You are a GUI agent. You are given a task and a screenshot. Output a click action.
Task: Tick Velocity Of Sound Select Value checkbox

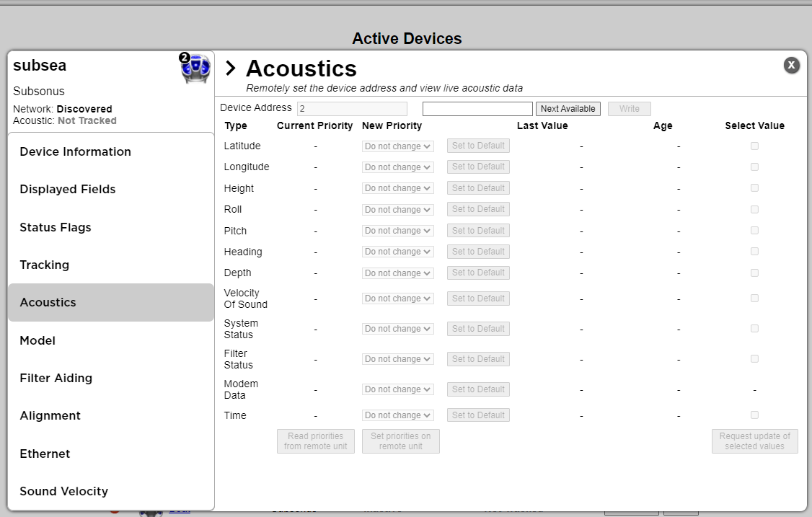754,299
